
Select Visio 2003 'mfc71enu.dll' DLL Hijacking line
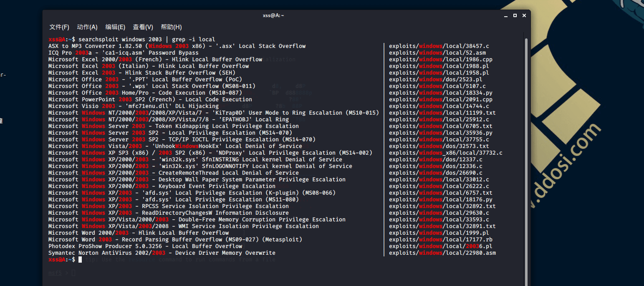tap(134, 106)
